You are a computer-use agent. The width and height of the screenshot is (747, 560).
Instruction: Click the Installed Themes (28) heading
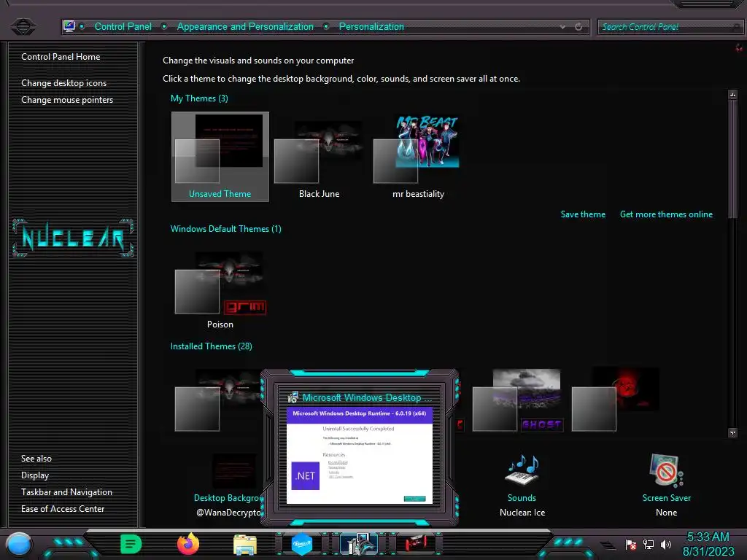point(211,346)
